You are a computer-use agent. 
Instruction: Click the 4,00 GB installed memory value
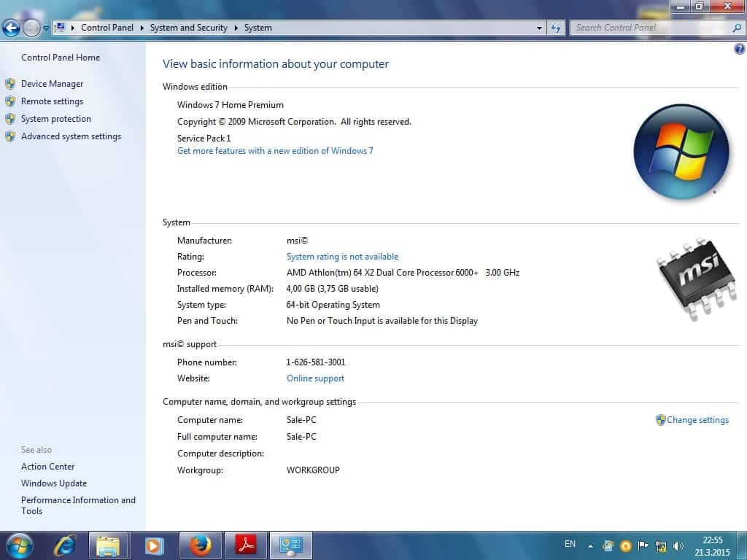332,289
